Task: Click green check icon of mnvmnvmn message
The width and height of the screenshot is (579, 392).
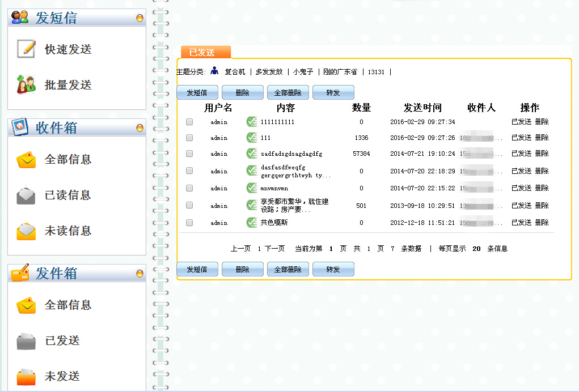Action: coord(252,188)
